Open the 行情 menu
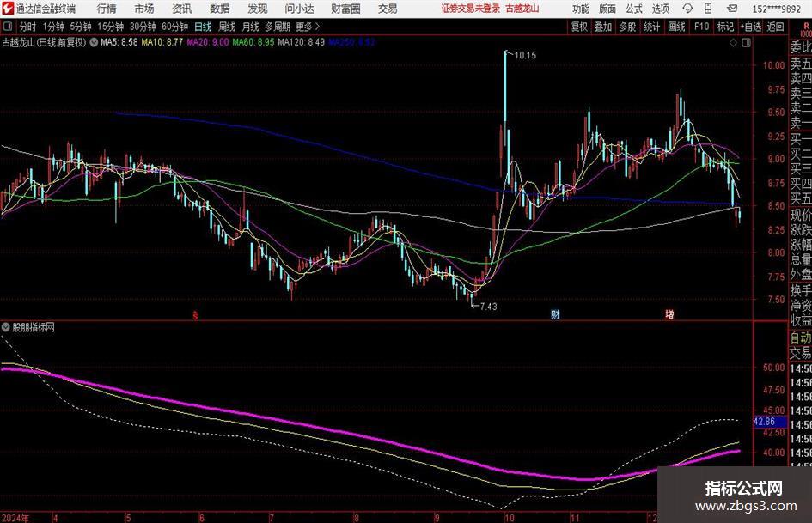The image size is (812, 523). [107, 9]
